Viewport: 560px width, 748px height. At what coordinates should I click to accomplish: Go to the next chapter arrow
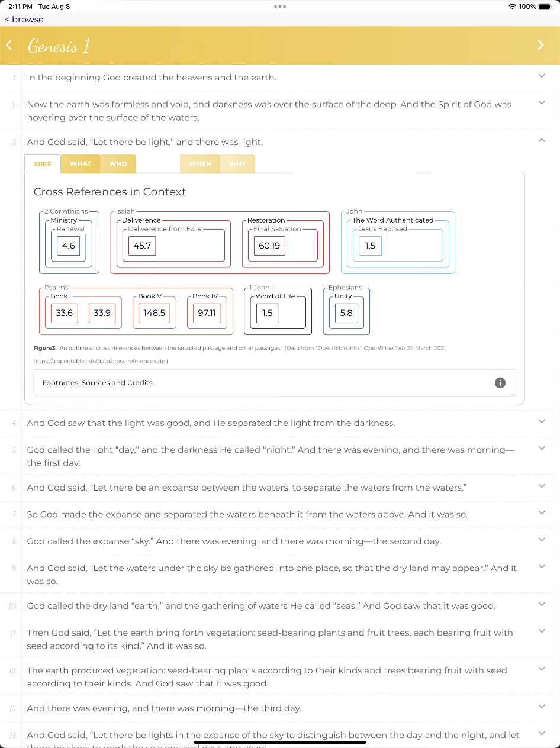540,45
